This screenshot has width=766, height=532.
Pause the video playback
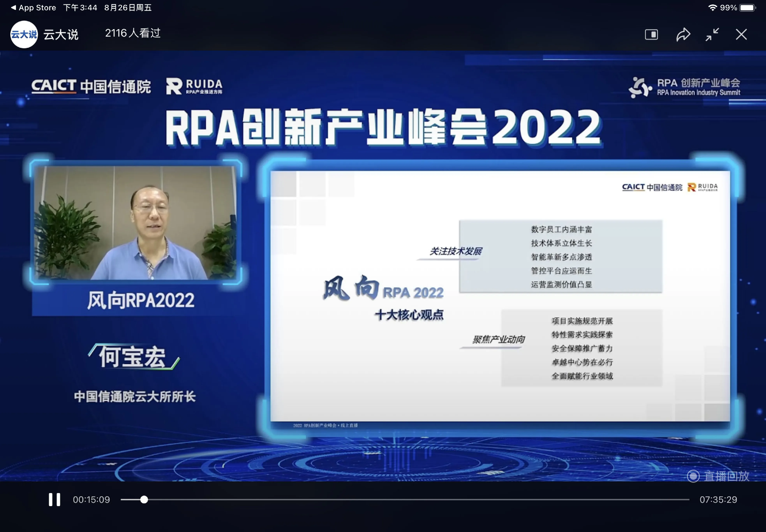[54, 499]
